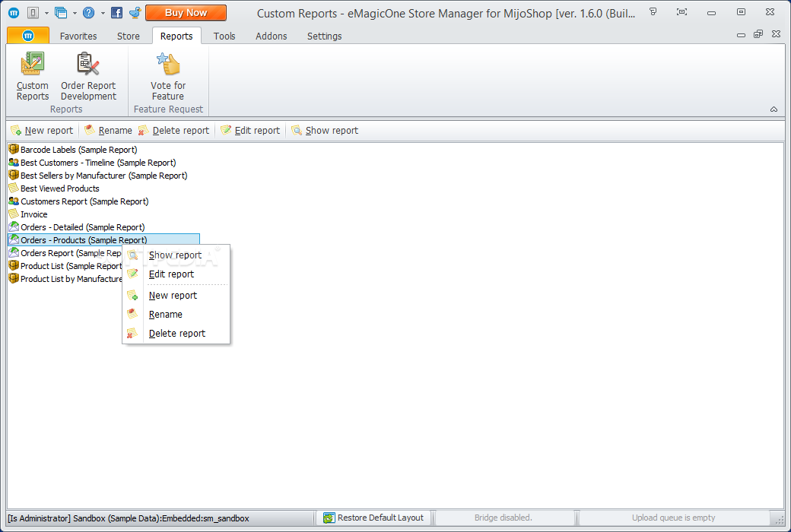The height and width of the screenshot is (532, 791).
Task: Select Orders - Products (Sample Report)
Action: [x=104, y=240]
